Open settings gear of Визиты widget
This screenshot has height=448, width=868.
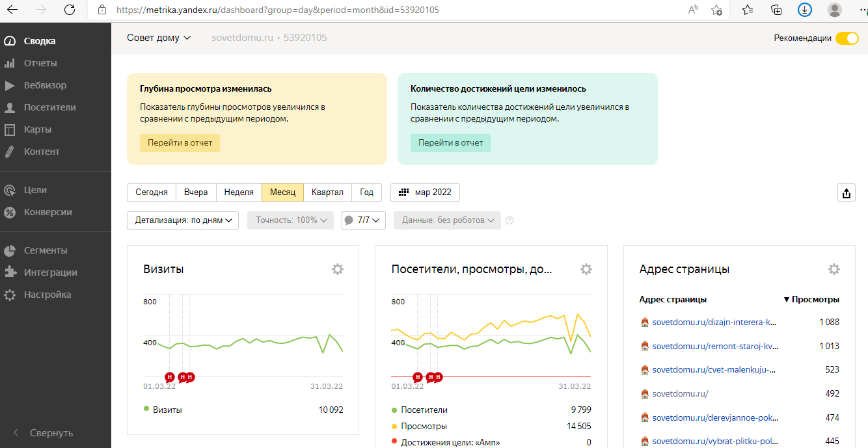point(337,269)
